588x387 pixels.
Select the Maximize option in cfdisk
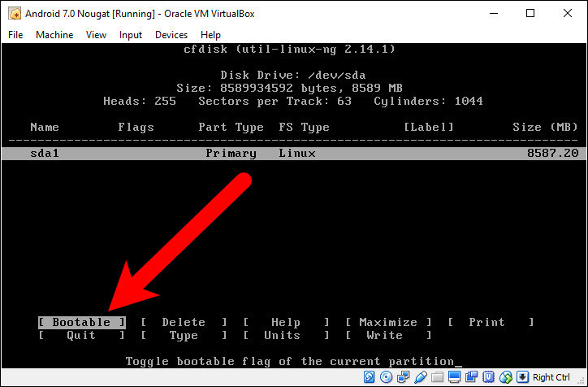(388, 322)
